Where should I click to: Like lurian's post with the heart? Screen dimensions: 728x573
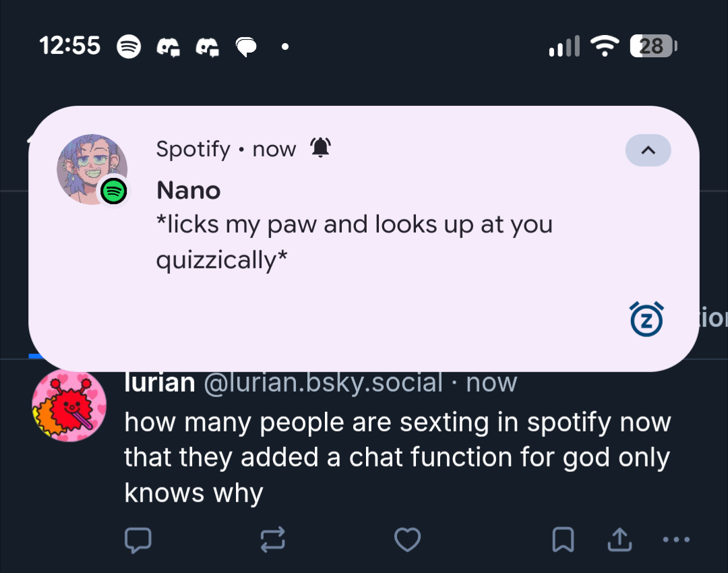pyautogui.click(x=407, y=539)
